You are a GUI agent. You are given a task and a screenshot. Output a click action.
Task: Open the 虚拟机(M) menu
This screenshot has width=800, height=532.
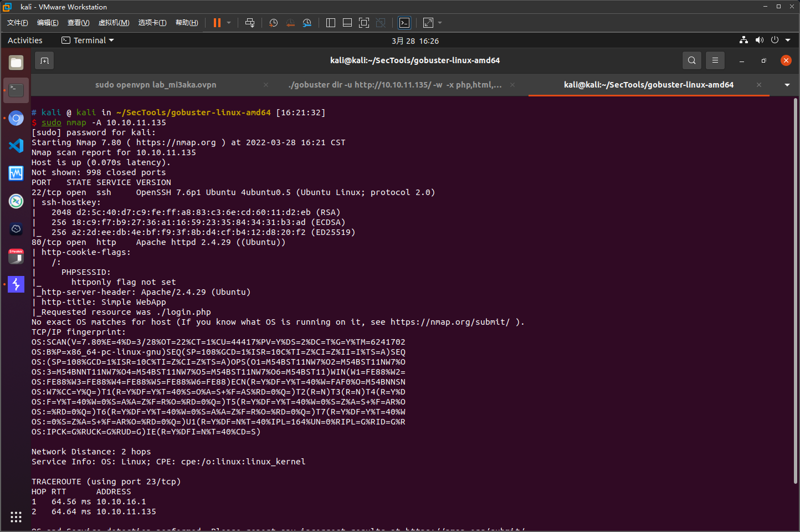tap(114, 23)
